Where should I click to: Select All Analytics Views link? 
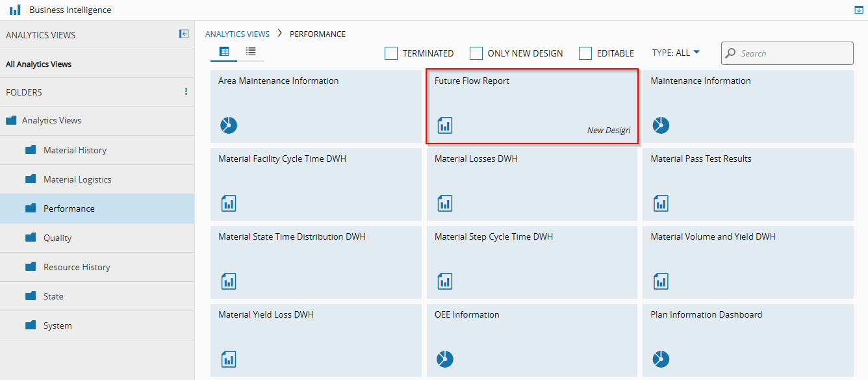[x=39, y=64]
